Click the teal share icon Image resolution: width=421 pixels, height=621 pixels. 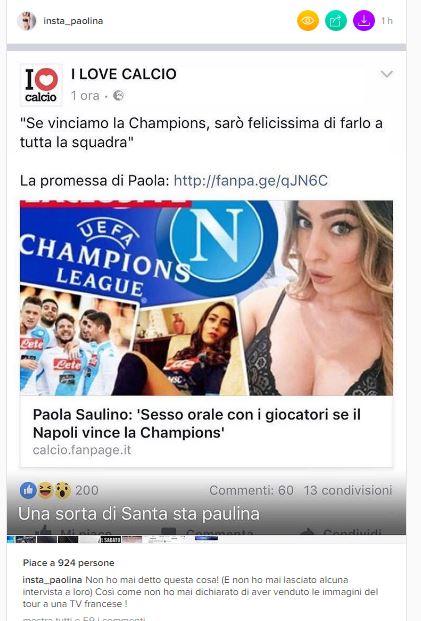point(336,21)
